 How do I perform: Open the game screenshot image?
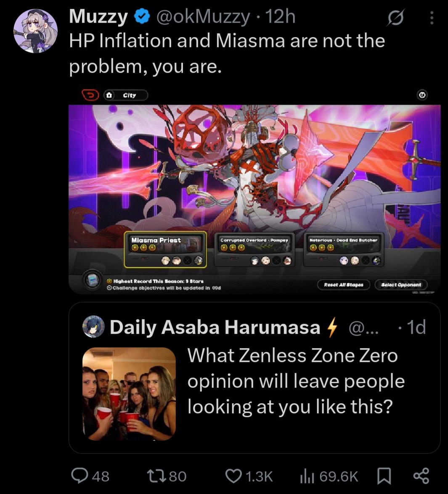[254, 191]
